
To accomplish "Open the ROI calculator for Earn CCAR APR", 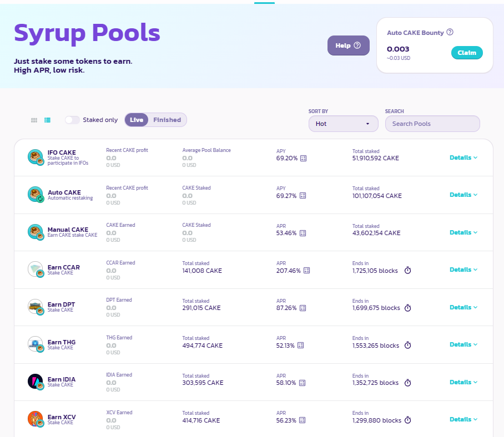I will click(306, 271).
